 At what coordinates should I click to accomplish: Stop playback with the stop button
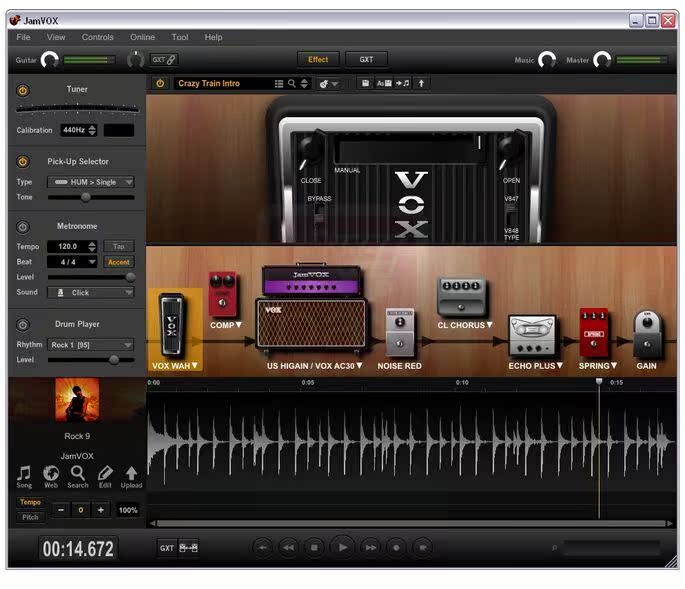pyautogui.click(x=314, y=547)
